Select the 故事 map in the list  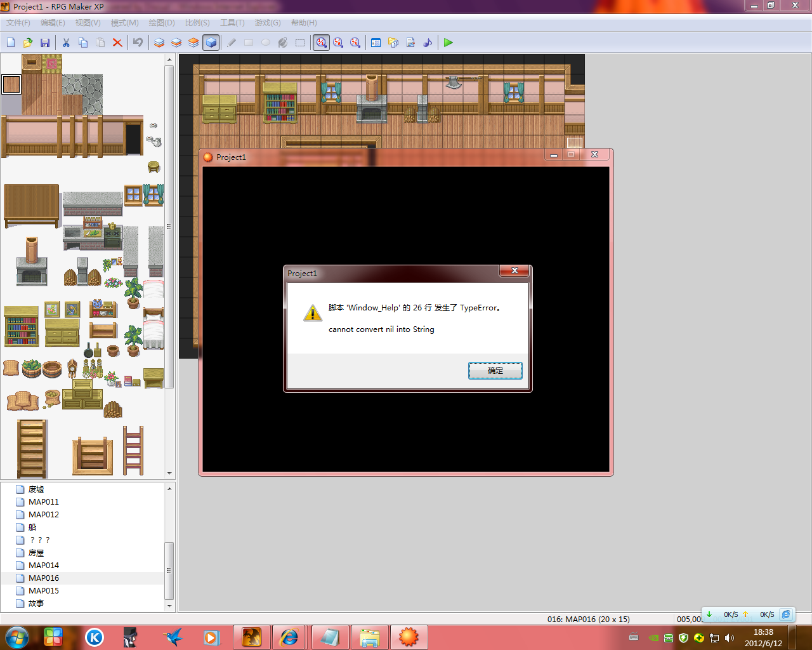(36, 604)
